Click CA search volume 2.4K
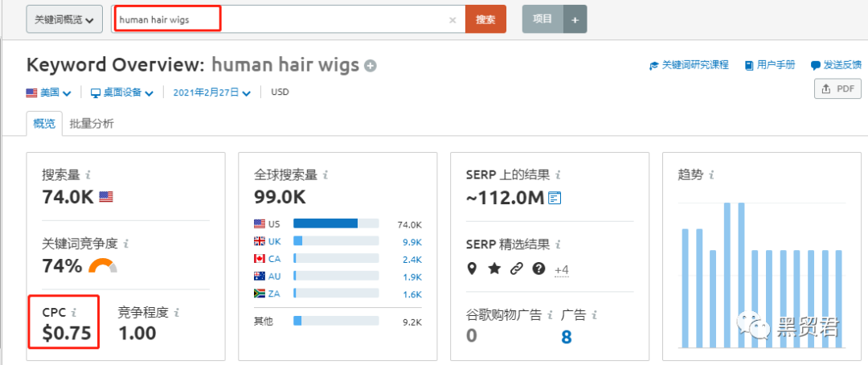Screen dimensions: 868x365 [411, 259]
